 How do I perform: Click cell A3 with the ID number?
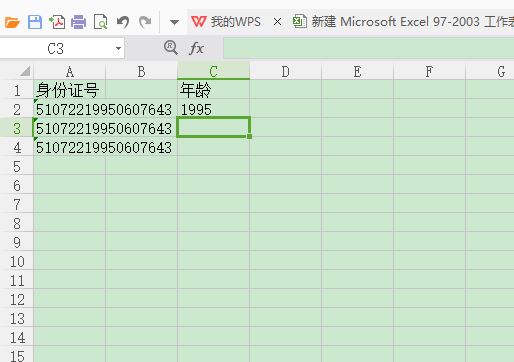click(69, 128)
